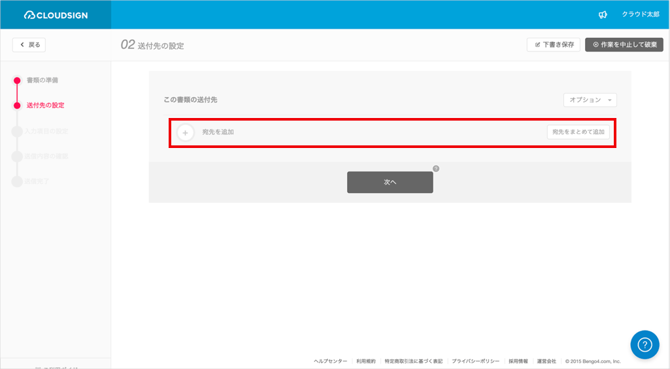Select the 書類の準備 step circle
Image resolution: width=670 pixels, height=369 pixels.
(17, 80)
